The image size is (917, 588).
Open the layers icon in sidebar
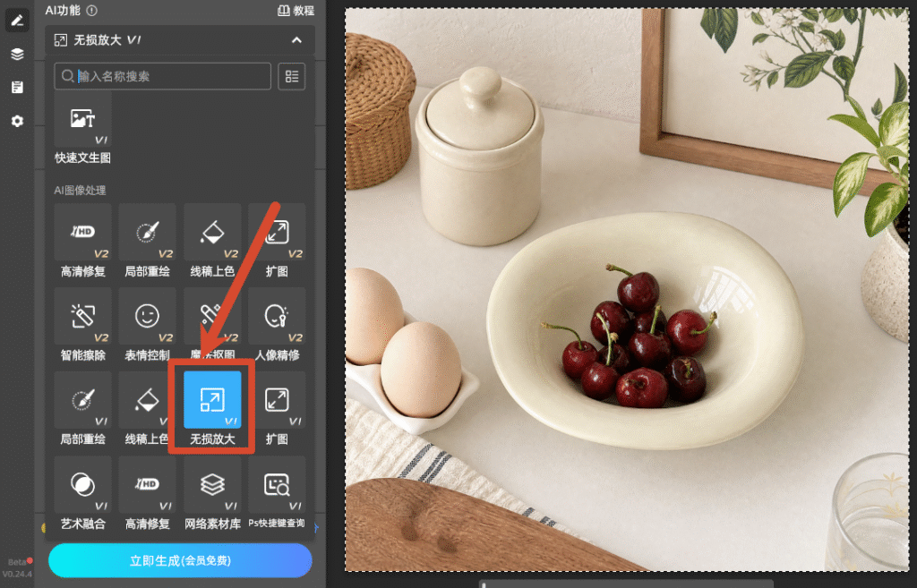(17, 55)
